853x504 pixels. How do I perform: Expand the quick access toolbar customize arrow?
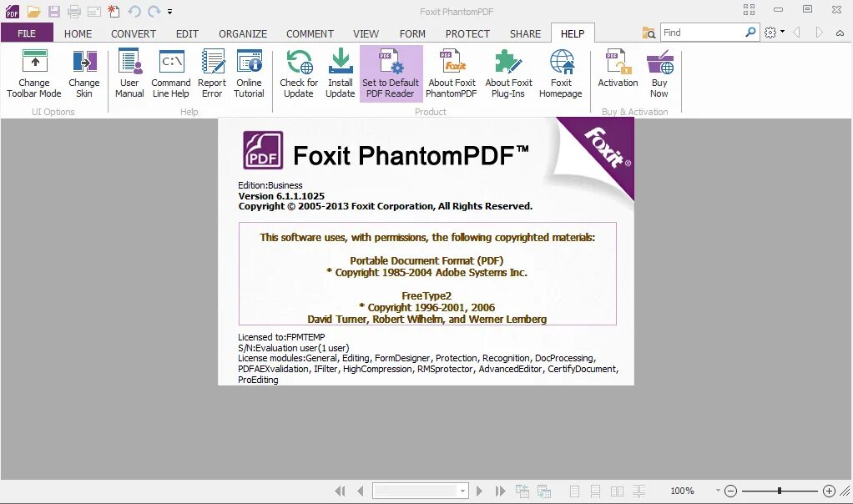(169, 12)
